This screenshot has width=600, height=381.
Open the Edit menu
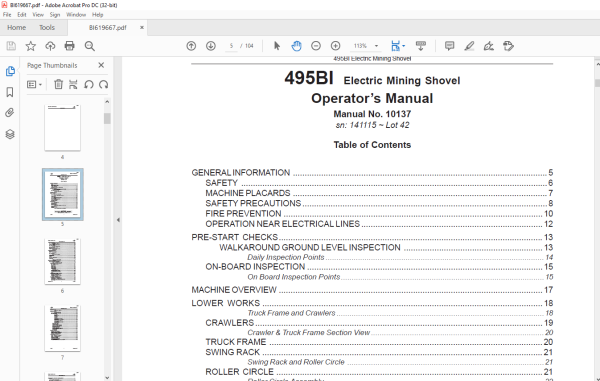point(21,15)
